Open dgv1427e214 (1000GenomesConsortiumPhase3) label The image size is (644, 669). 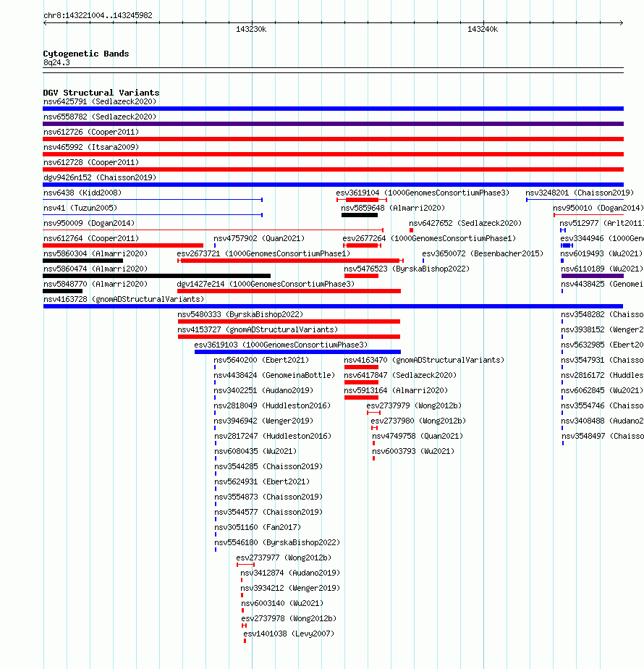coord(266,284)
